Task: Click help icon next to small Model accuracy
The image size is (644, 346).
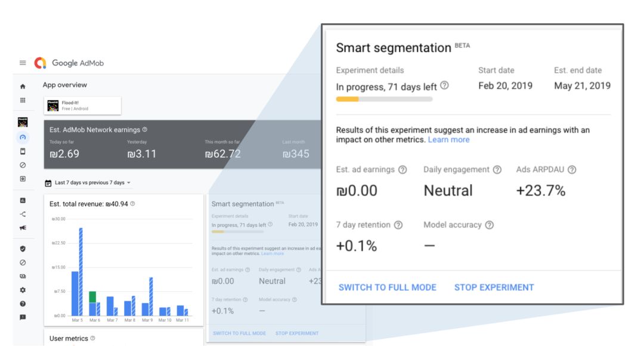Action: [x=295, y=300]
